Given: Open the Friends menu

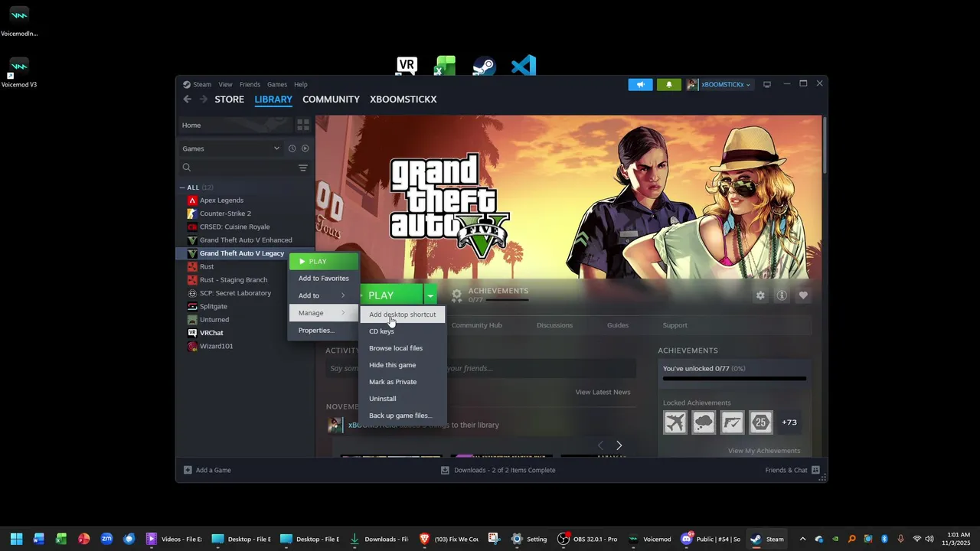Looking at the screenshot, I should [x=250, y=84].
